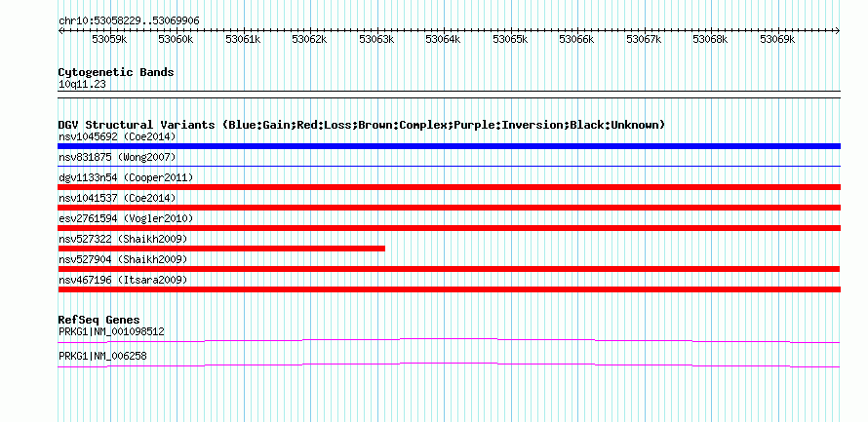868x422 pixels.
Task: Click the red nsv527904 loss bar
Action: tap(449, 269)
